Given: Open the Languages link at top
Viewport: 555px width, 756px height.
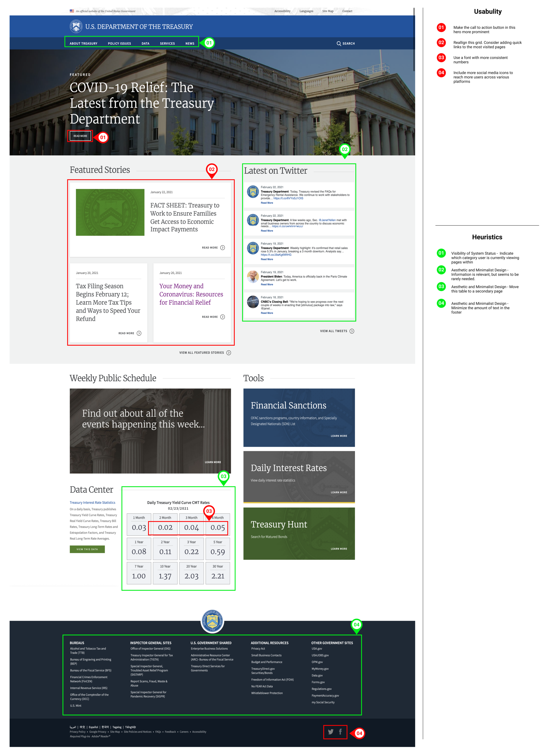Looking at the screenshot, I should point(306,11).
